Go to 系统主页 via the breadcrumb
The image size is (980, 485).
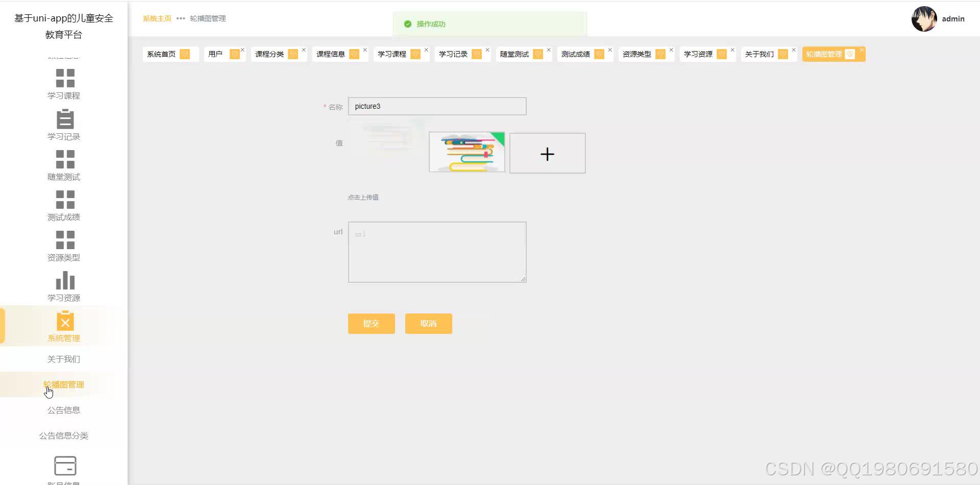point(157,18)
